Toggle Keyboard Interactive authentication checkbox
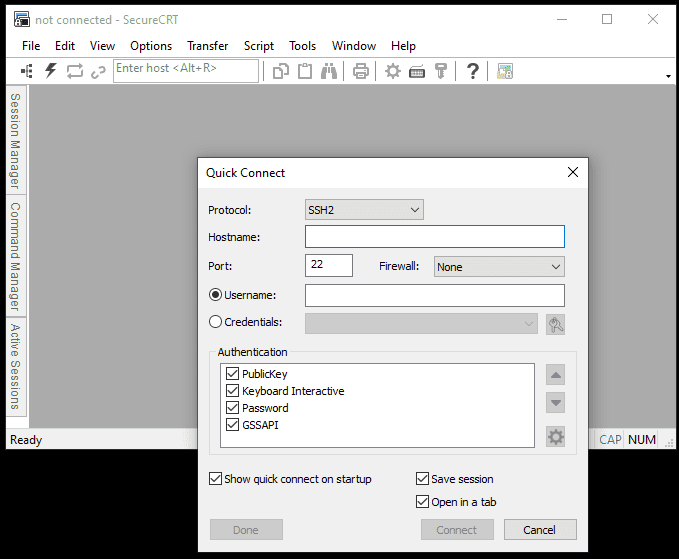The image size is (679, 559). click(x=233, y=391)
